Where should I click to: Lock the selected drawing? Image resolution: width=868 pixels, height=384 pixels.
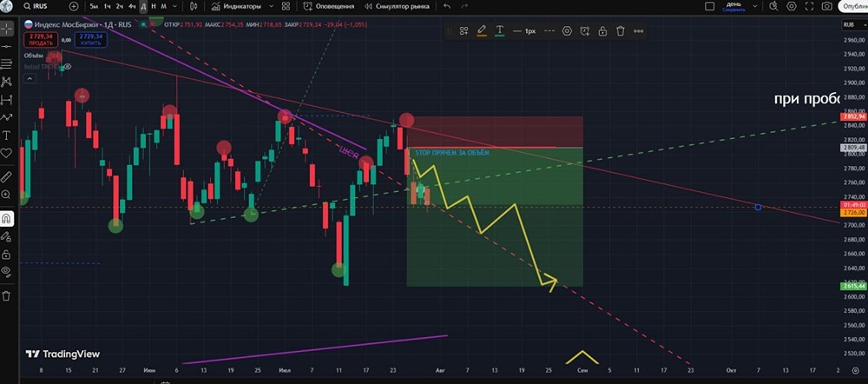[602, 31]
